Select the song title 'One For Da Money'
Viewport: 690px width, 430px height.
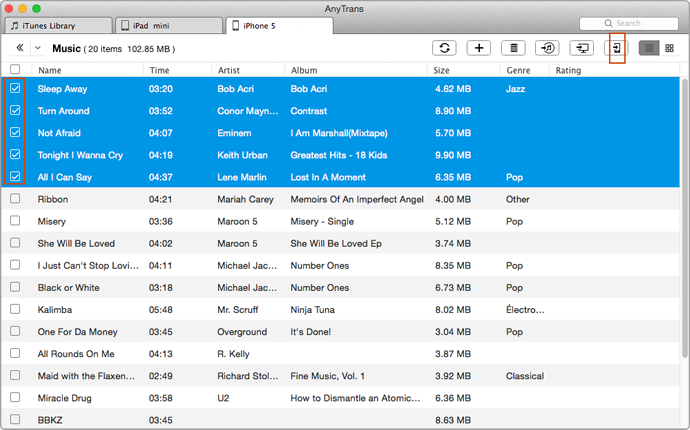tap(77, 332)
